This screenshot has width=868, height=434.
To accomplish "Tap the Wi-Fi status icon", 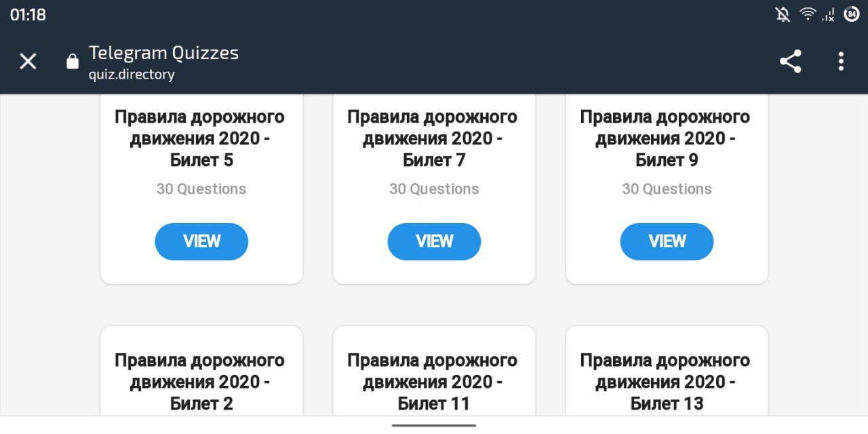I will (x=807, y=14).
